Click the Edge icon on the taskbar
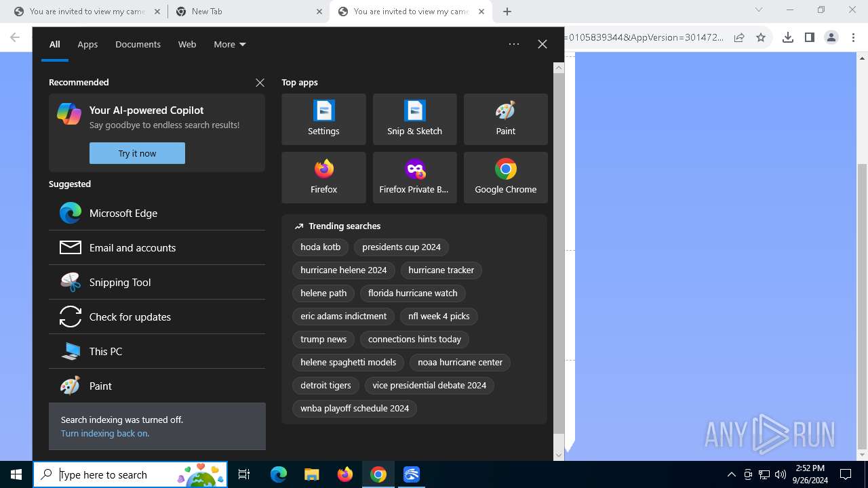 [x=279, y=474]
